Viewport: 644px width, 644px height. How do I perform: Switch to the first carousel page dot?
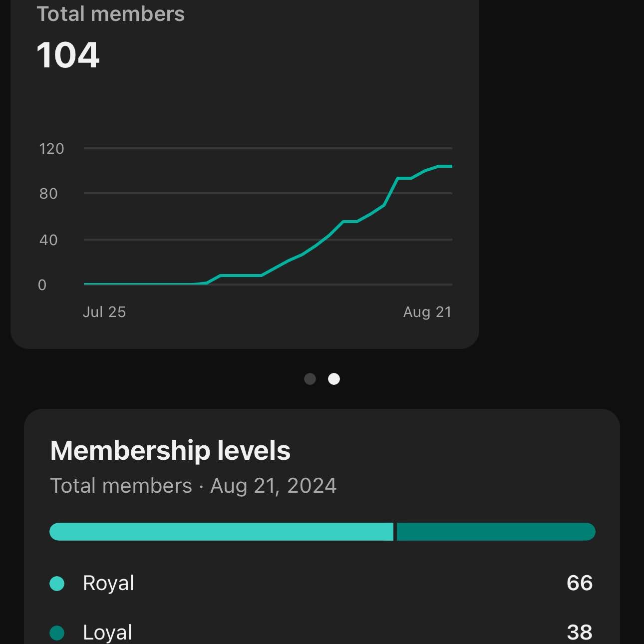(310, 379)
